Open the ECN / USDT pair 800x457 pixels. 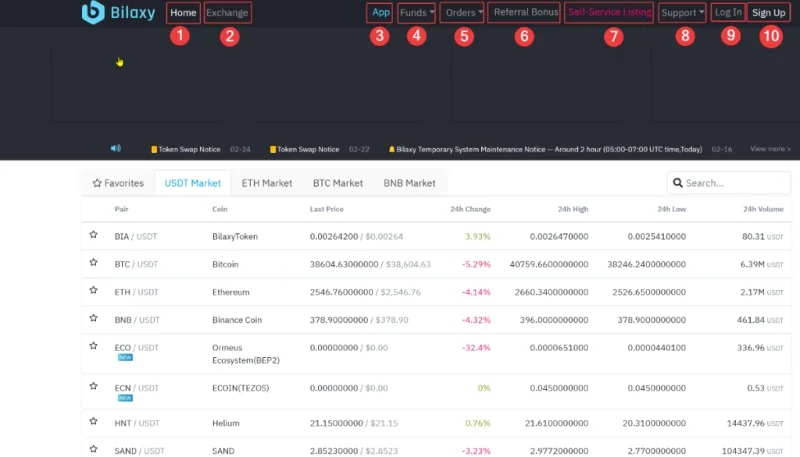[136, 388]
